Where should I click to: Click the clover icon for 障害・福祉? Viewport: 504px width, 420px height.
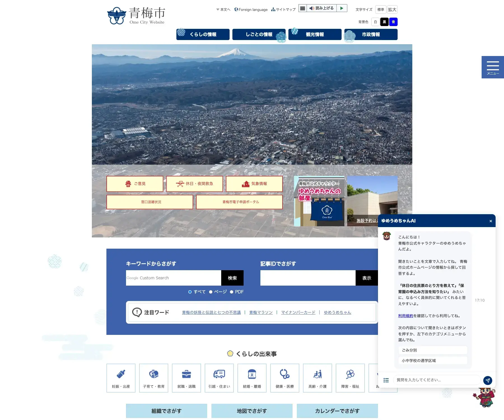point(350,374)
